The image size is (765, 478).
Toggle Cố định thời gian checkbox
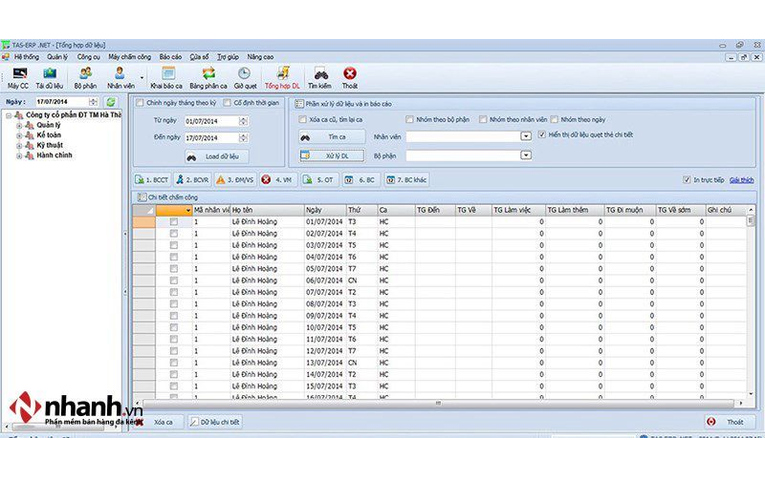[x=227, y=103]
